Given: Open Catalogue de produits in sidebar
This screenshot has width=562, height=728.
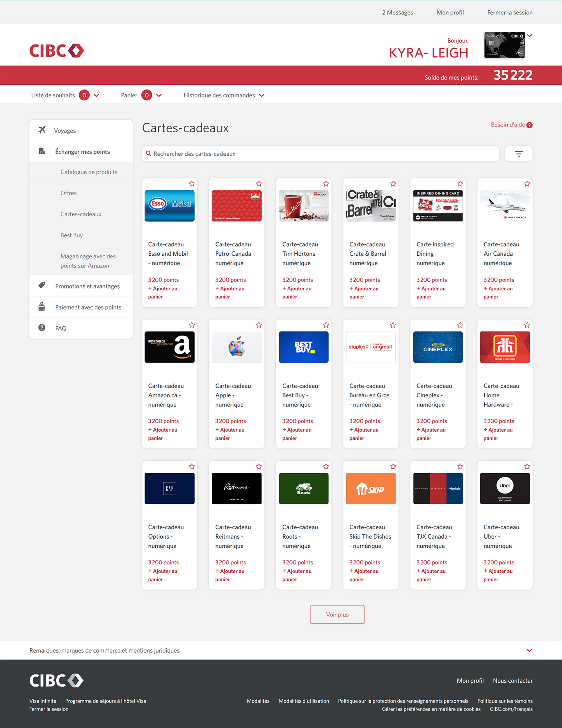Looking at the screenshot, I should click(89, 172).
